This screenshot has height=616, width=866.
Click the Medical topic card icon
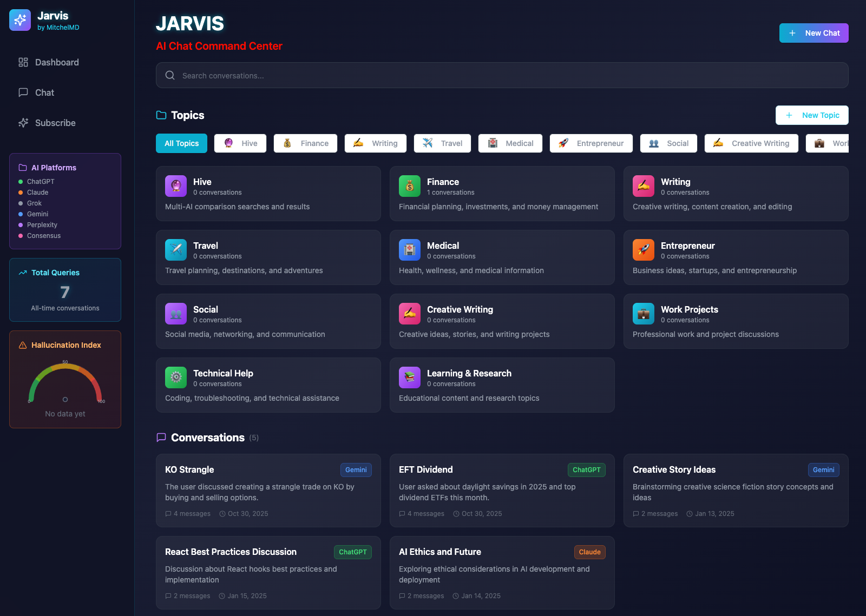coord(410,249)
